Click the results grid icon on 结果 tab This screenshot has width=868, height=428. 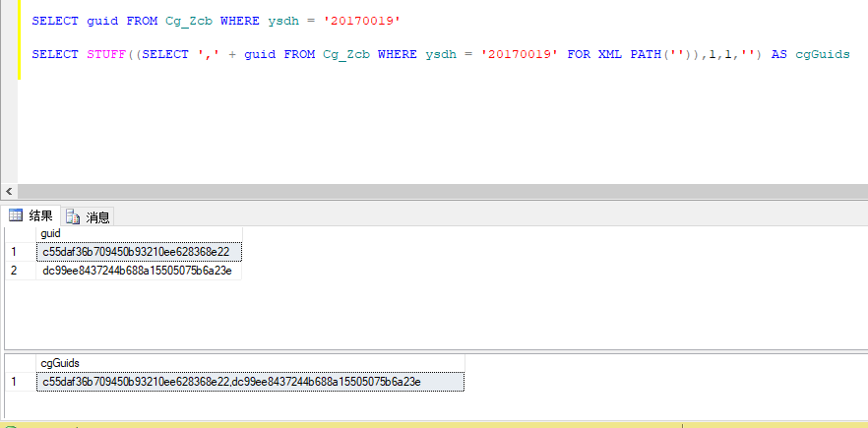point(16,215)
